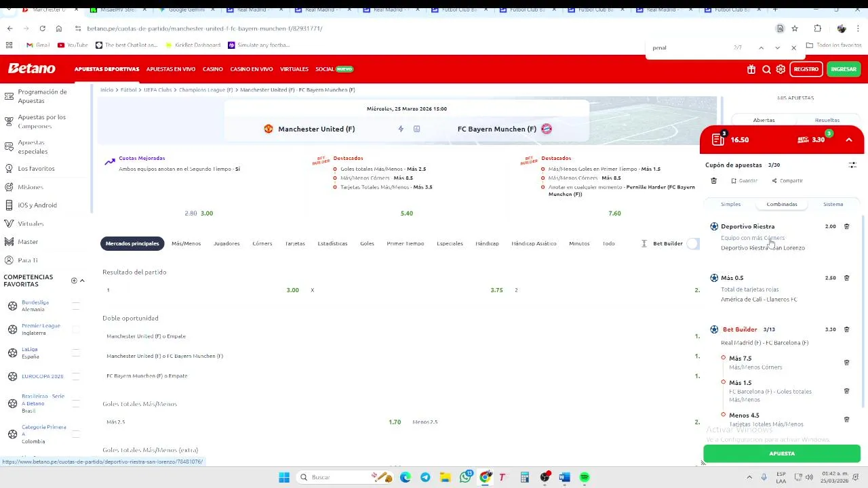
Task: Select home win odds 3.00
Action: [x=292, y=290]
